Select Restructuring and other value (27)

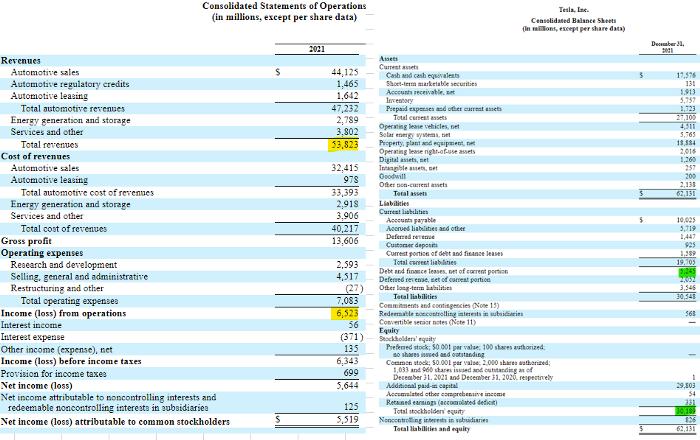[x=354, y=288]
